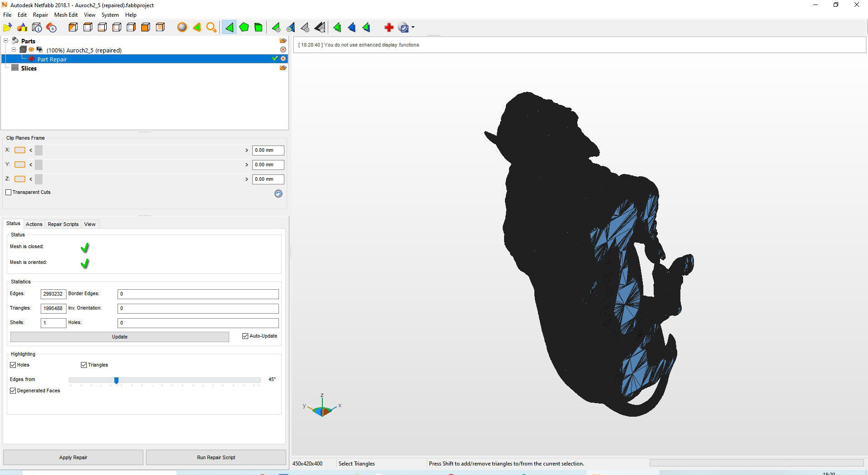
Task: Click the X clip plane left arrow
Action: (x=31, y=150)
